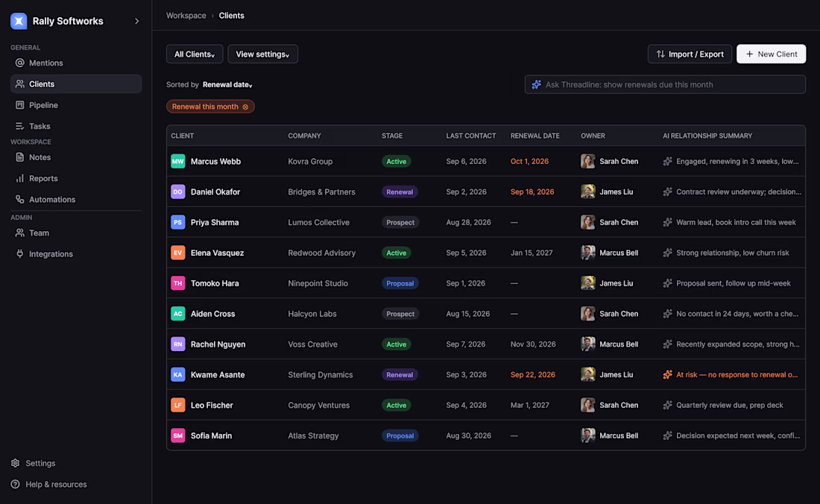The height and width of the screenshot is (504, 820).
Task: Open Mentions from the sidebar
Action: tap(76, 63)
